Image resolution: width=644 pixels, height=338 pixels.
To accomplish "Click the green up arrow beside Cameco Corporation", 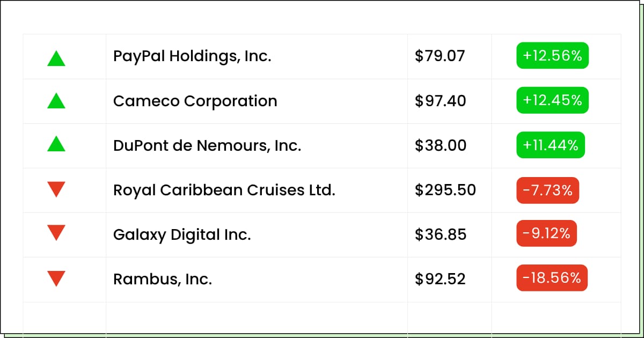I will pyautogui.click(x=56, y=101).
